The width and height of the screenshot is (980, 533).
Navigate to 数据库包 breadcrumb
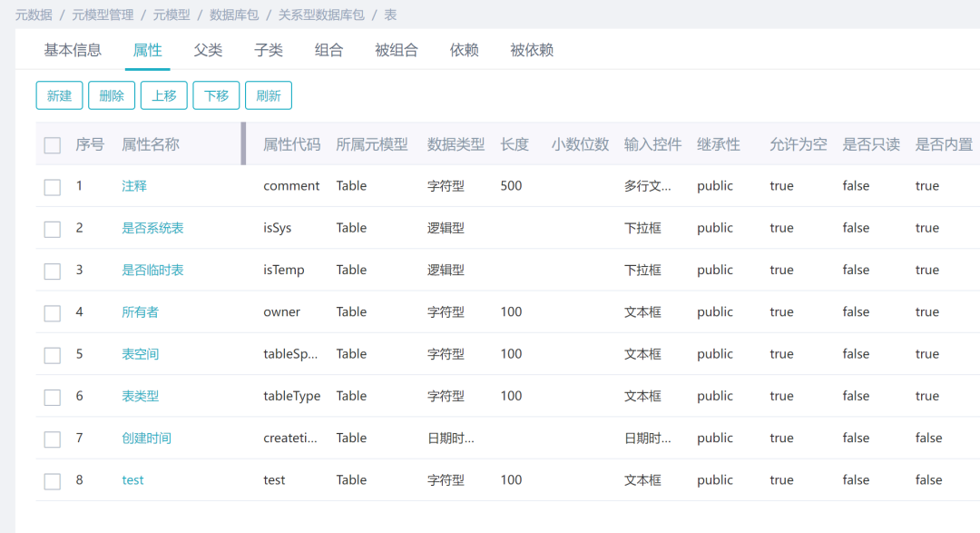(234, 15)
